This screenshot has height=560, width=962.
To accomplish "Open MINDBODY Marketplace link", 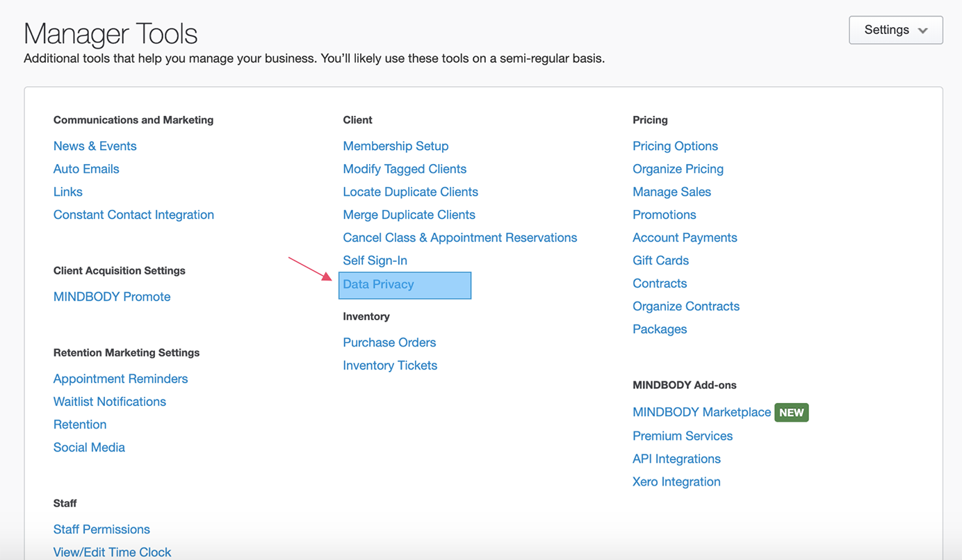I will pos(701,412).
